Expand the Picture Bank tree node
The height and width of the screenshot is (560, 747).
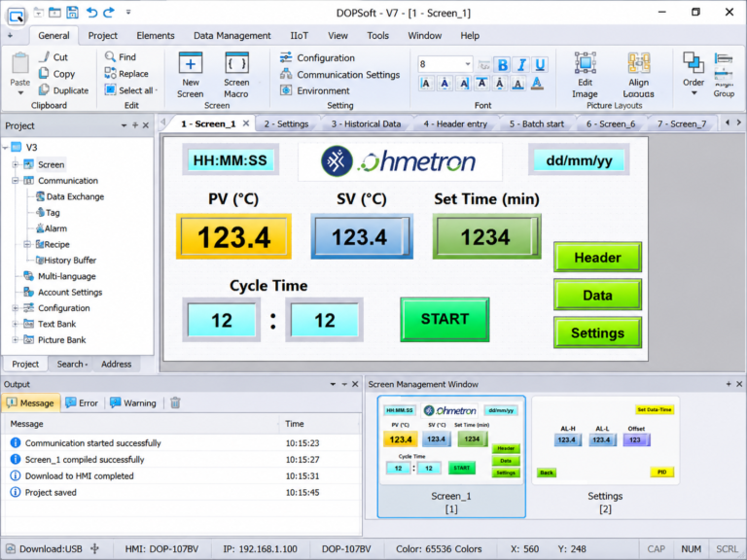point(16,340)
